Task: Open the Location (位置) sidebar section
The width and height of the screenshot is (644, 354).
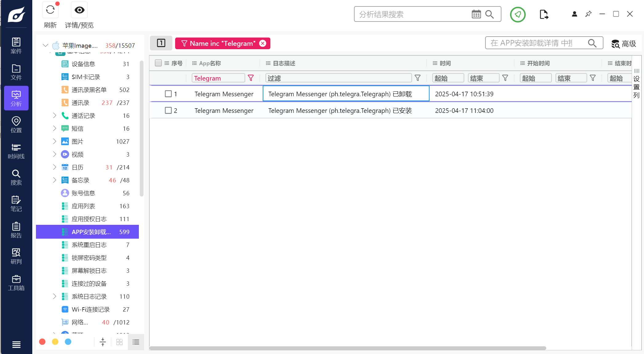Action: (16, 125)
